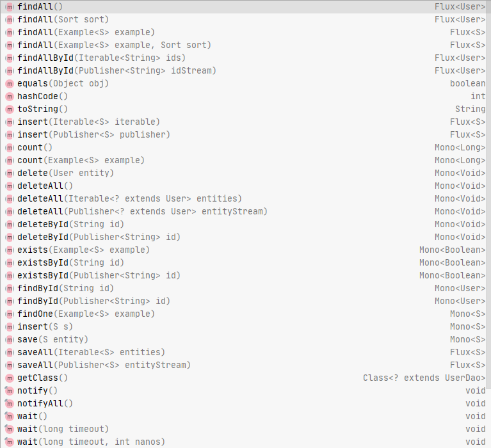Screen dimensions: 491x448
Task: Pick findOne(Example<S> example) suggestion
Action: click(x=86, y=314)
